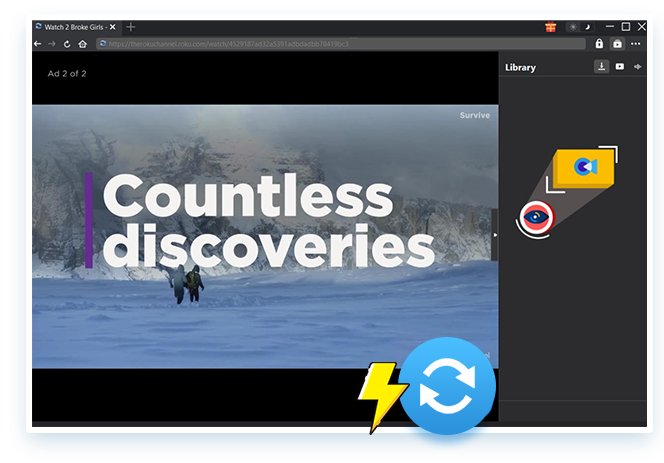The height and width of the screenshot is (463, 664).
Task: Collapse the Library side panel arrow
Action: (x=495, y=235)
